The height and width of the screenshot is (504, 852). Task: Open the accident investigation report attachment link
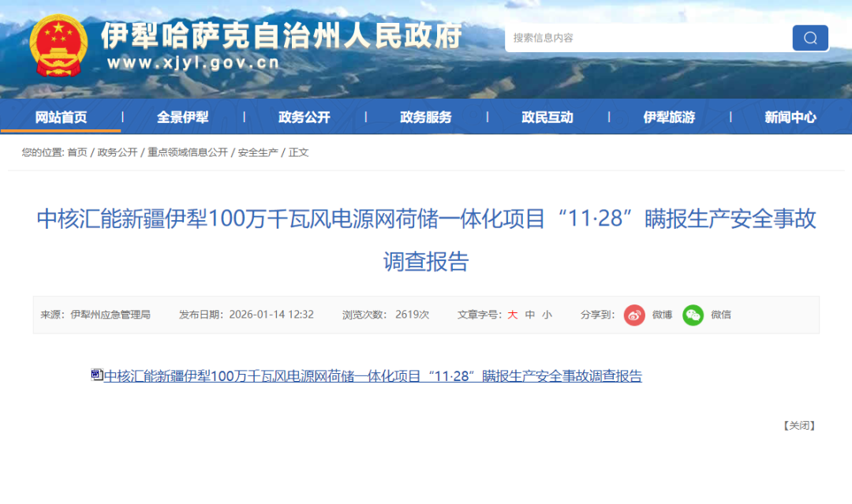(x=372, y=376)
